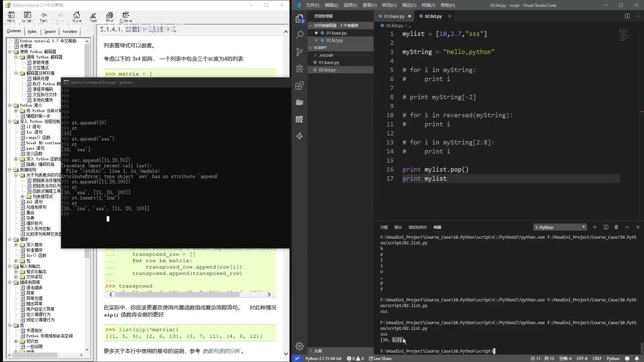This screenshot has width=644, height=362.
Task: Collapse the '模块' tree node in help contents
Action: [x=10, y=239]
